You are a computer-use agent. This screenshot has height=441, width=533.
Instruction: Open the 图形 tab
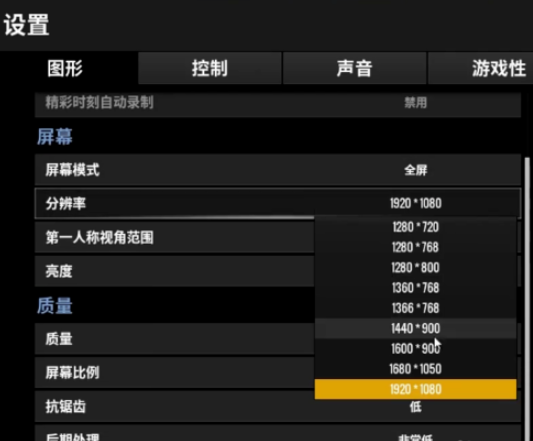pos(65,68)
